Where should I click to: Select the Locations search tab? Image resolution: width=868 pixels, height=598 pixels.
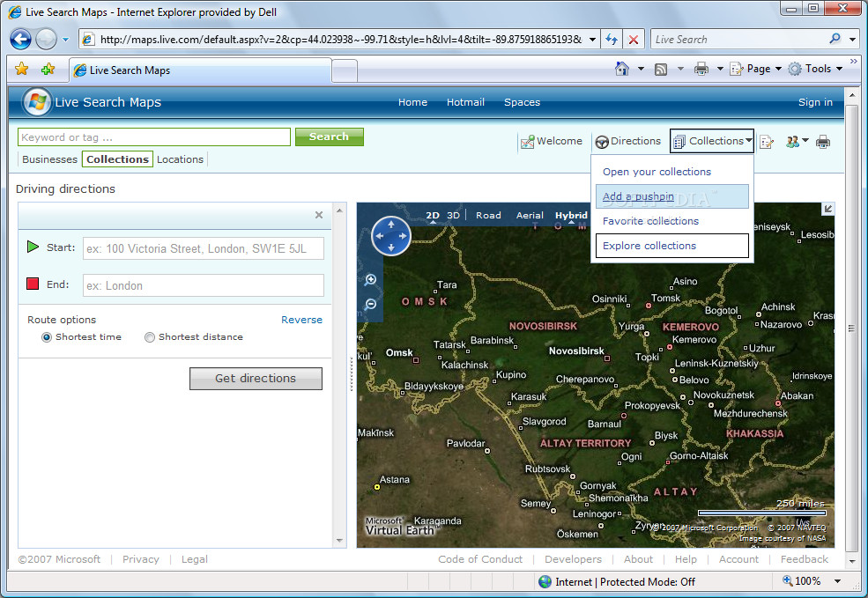point(181,159)
